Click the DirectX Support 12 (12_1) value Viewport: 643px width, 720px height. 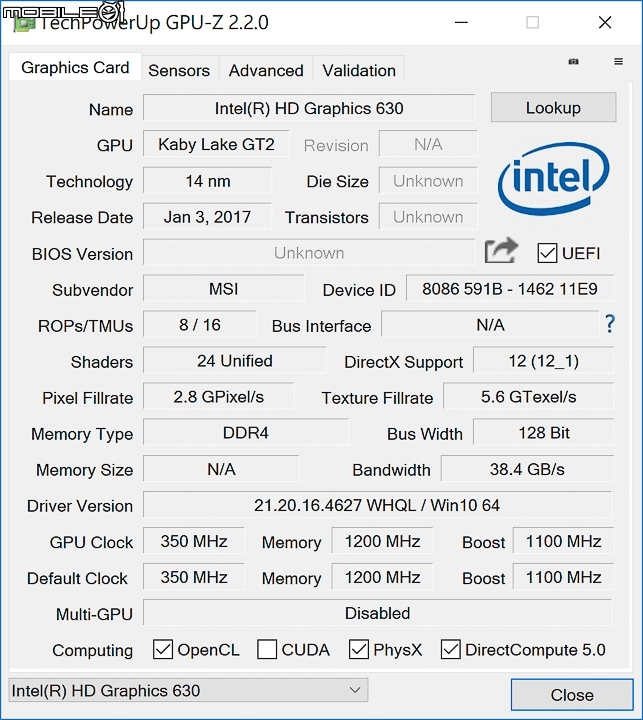543,360
